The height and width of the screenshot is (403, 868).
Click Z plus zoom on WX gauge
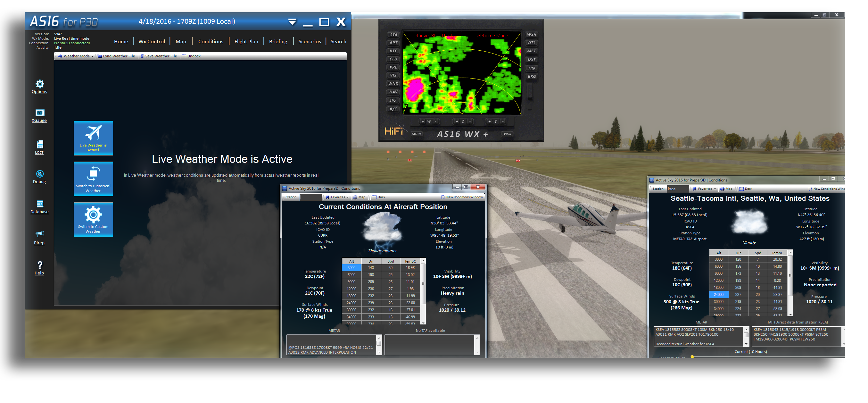(457, 122)
